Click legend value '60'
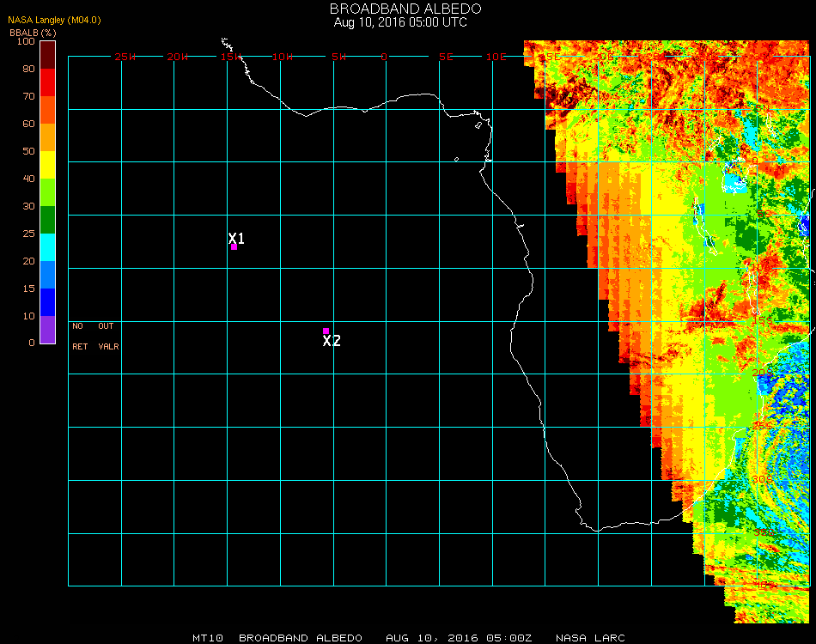Screen dimensions: 816x644 tap(28, 124)
